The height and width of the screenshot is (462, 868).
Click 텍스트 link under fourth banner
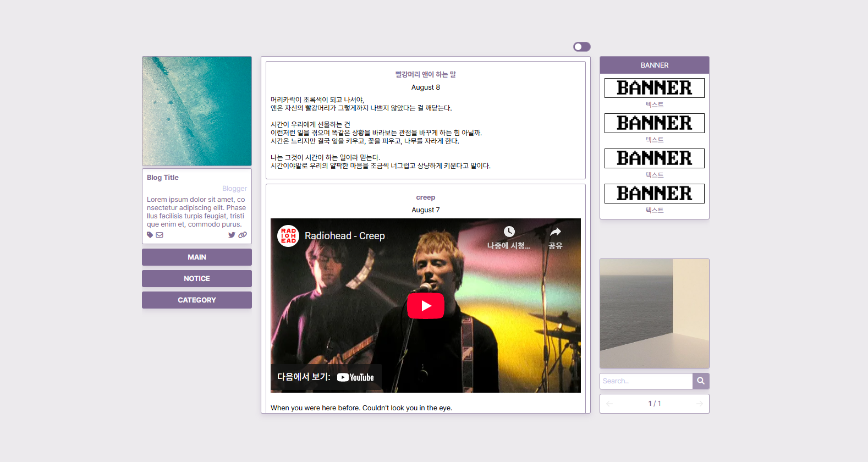[655, 210]
